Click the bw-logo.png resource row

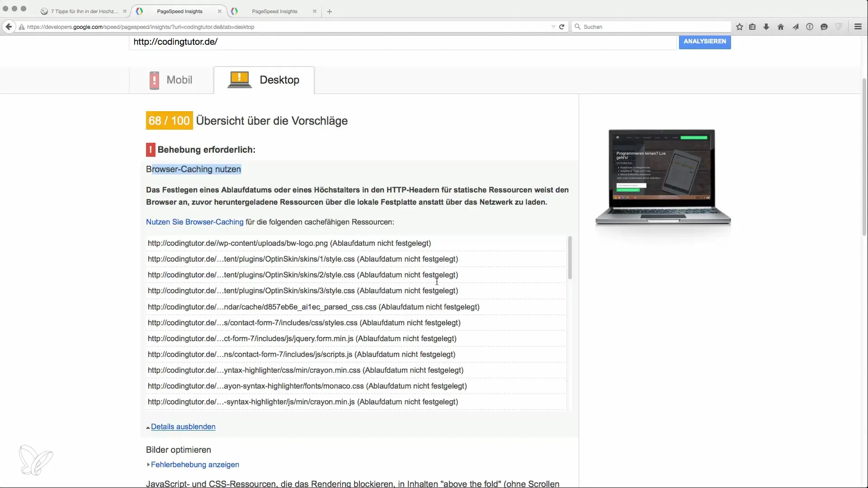coord(356,243)
